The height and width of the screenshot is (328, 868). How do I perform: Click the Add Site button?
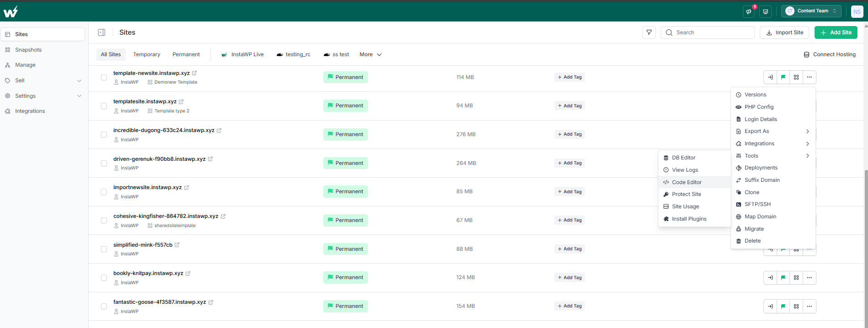(836, 32)
